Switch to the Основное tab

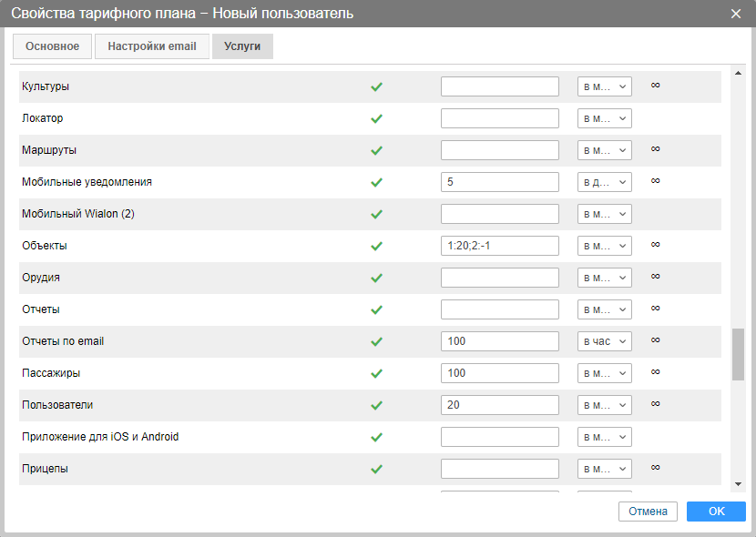tap(52, 46)
